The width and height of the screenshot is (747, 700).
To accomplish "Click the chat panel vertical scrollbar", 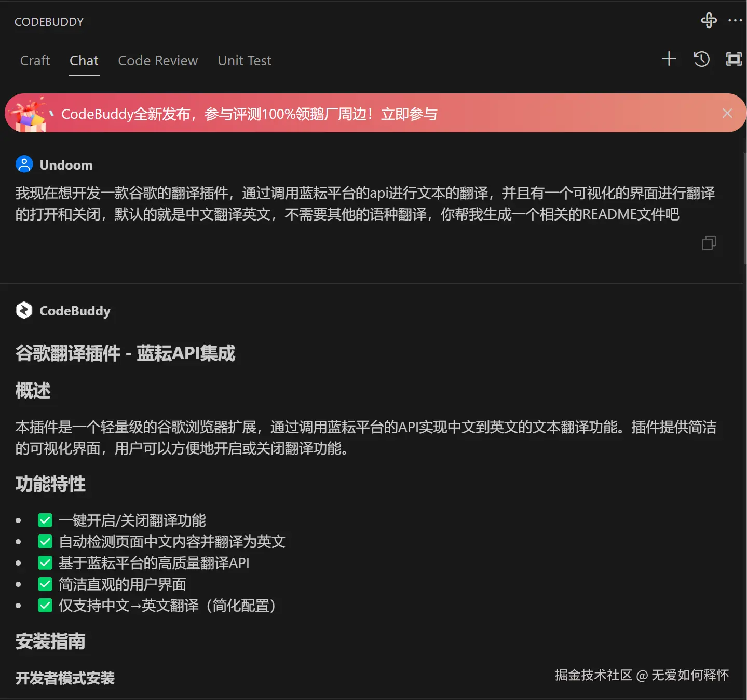I will pos(745,209).
